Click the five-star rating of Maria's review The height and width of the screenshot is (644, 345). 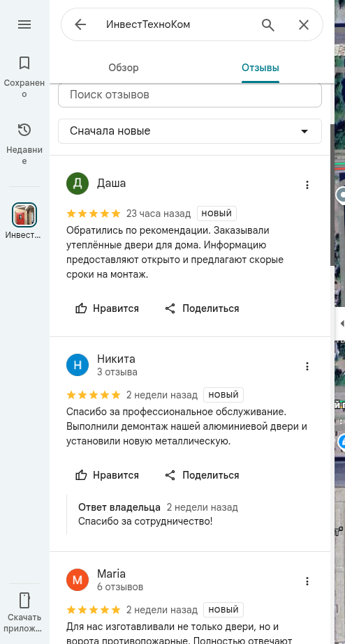(94, 610)
